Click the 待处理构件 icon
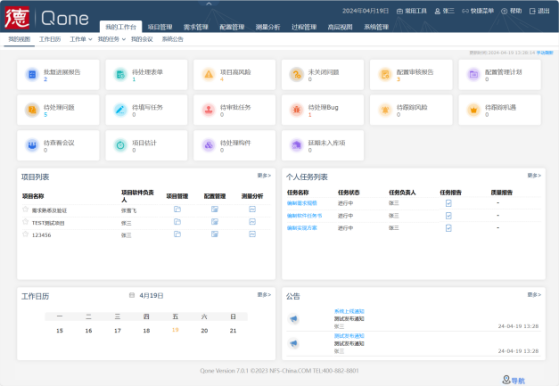The height and width of the screenshot is (386, 559). 209,145
